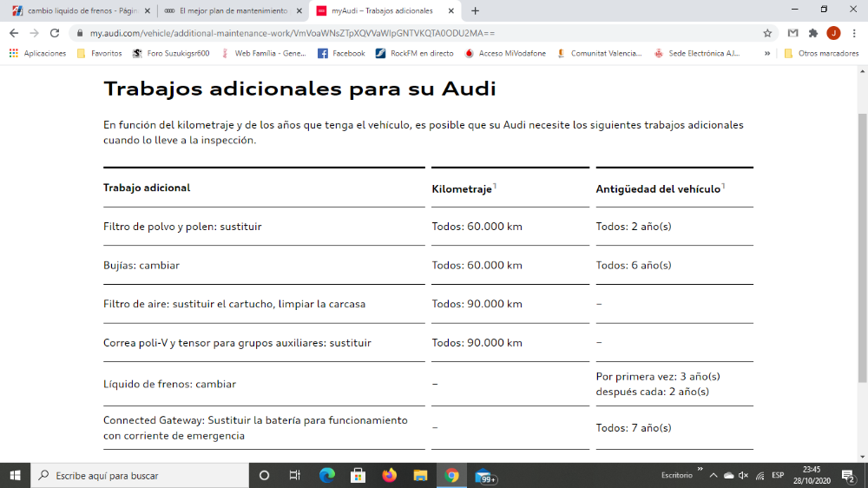Open the Windows Start menu

click(x=15, y=475)
